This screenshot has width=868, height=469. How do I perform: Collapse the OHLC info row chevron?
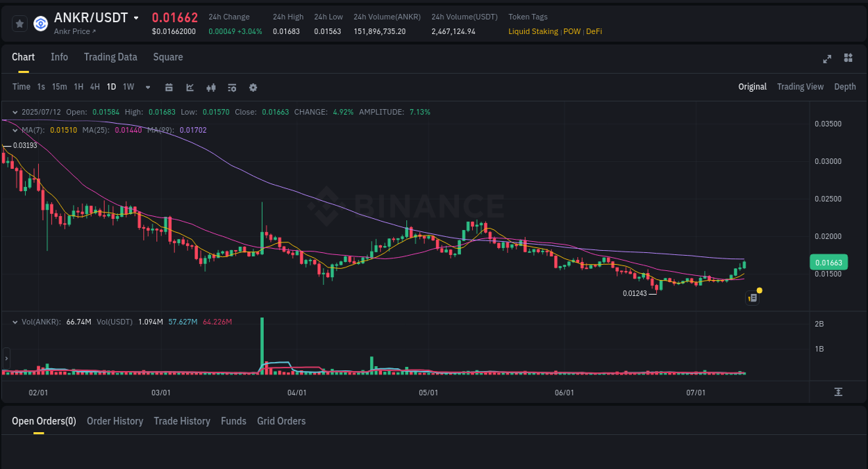pyautogui.click(x=15, y=111)
